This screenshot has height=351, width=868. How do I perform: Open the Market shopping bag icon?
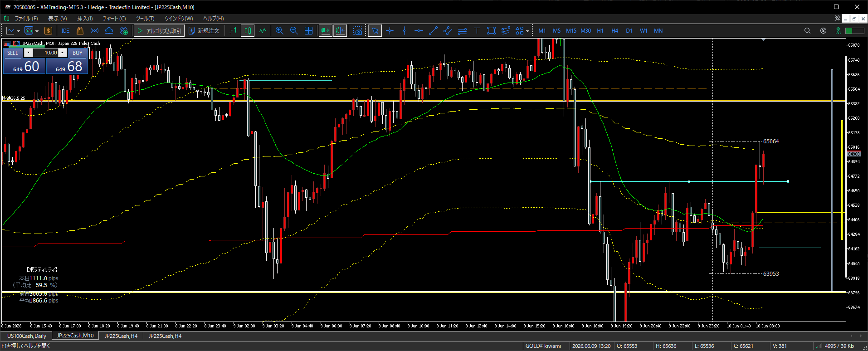(80, 31)
